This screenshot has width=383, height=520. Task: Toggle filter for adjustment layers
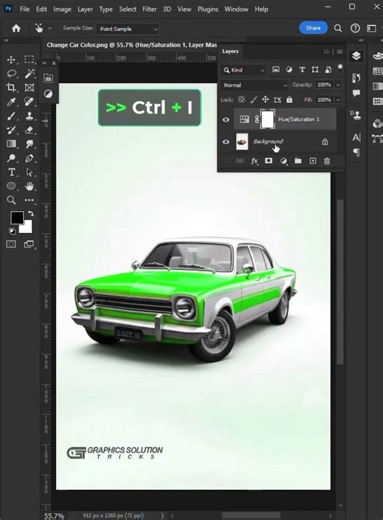[x=289, y=70]
